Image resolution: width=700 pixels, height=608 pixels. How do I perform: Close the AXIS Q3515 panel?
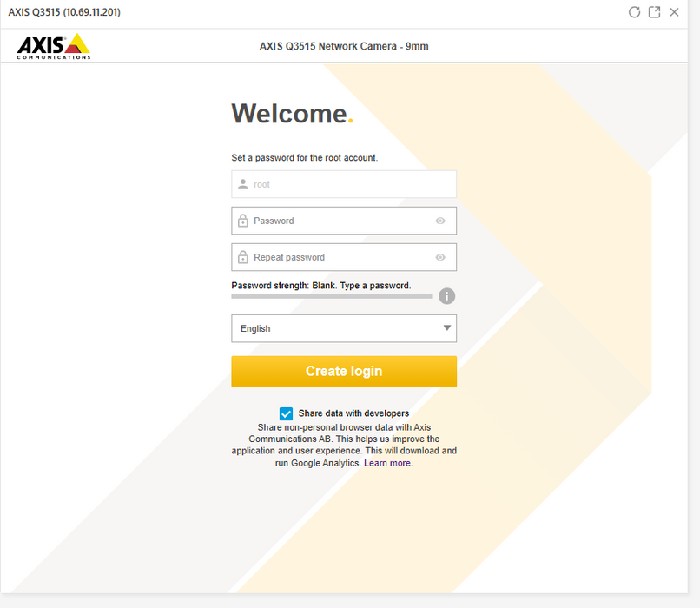click(x=674, y=12)
